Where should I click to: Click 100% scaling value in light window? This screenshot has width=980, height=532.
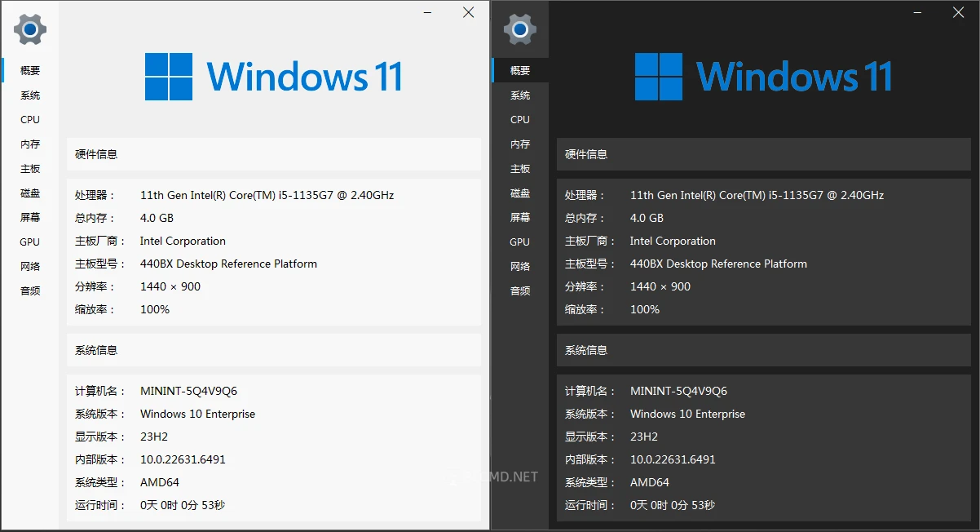(x=155, y=310)
